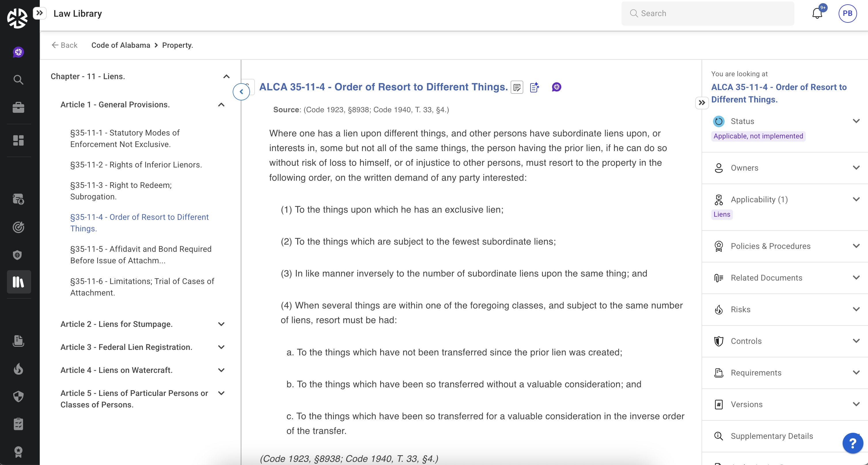Expand the Owners section
The height and width of the screenshot is (465, 868).
(x=856, y=168)
